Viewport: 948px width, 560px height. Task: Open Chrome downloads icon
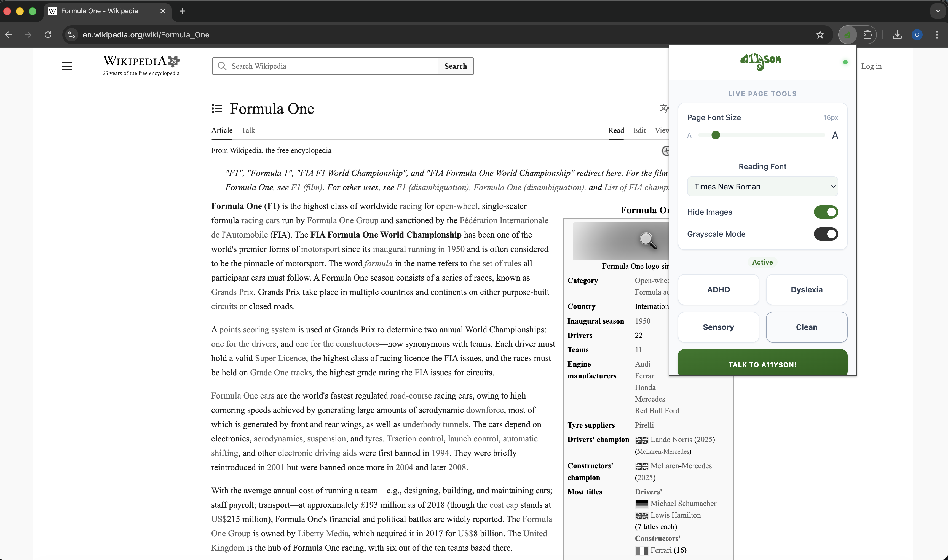897,35
